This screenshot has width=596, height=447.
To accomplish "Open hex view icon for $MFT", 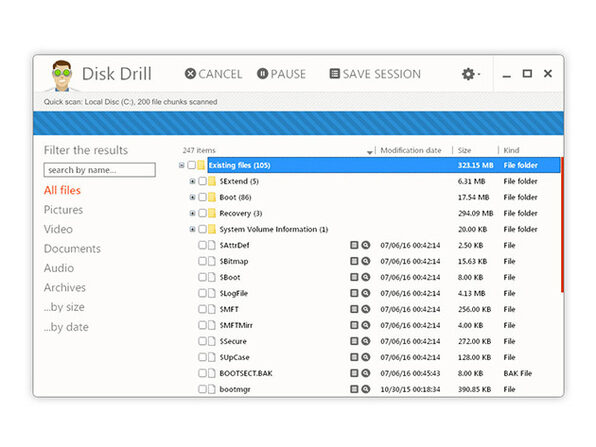I will (354, 309).
